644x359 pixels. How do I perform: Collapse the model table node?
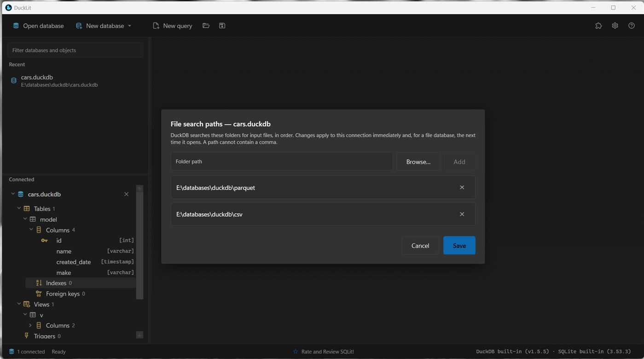25,219
